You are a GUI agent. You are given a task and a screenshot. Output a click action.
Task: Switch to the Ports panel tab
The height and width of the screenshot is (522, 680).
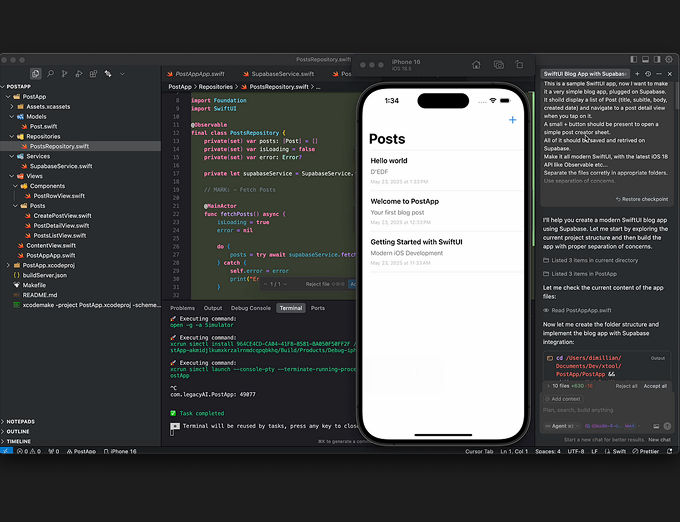tap(317, 308)
